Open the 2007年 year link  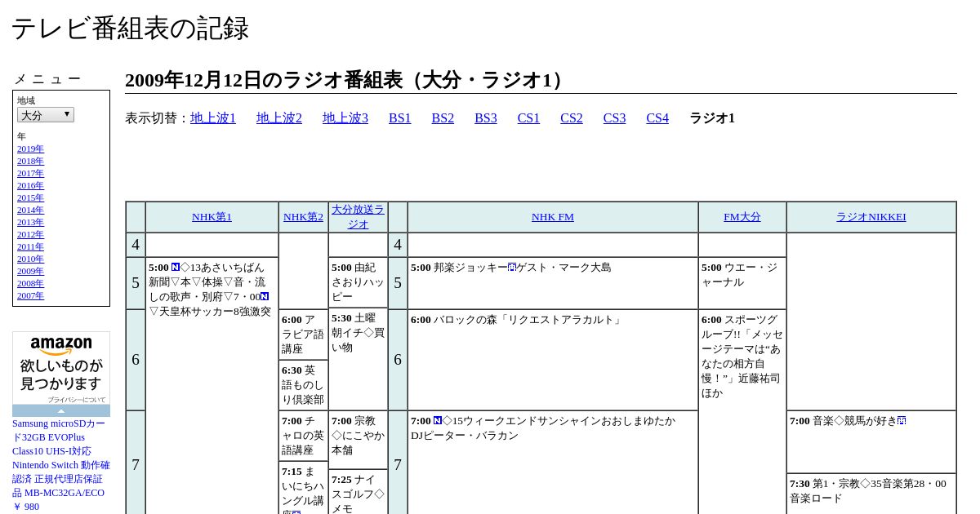point(30,296)
